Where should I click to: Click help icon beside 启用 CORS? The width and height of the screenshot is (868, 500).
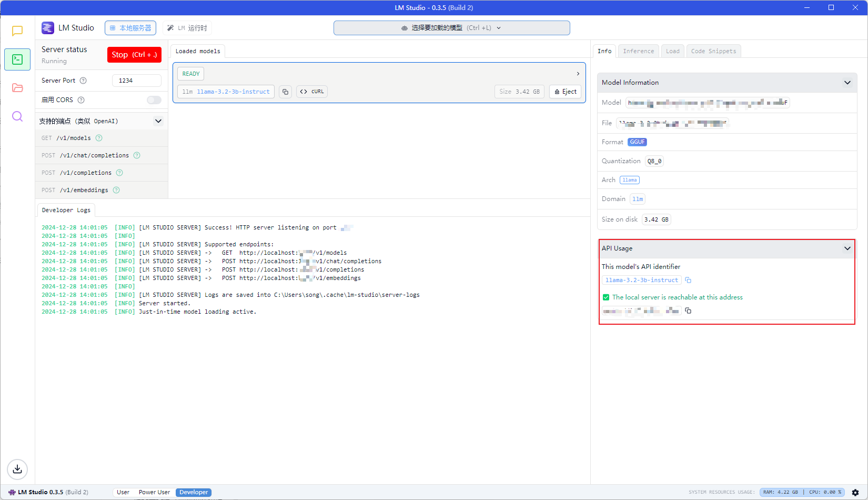(x=81, y=100)
